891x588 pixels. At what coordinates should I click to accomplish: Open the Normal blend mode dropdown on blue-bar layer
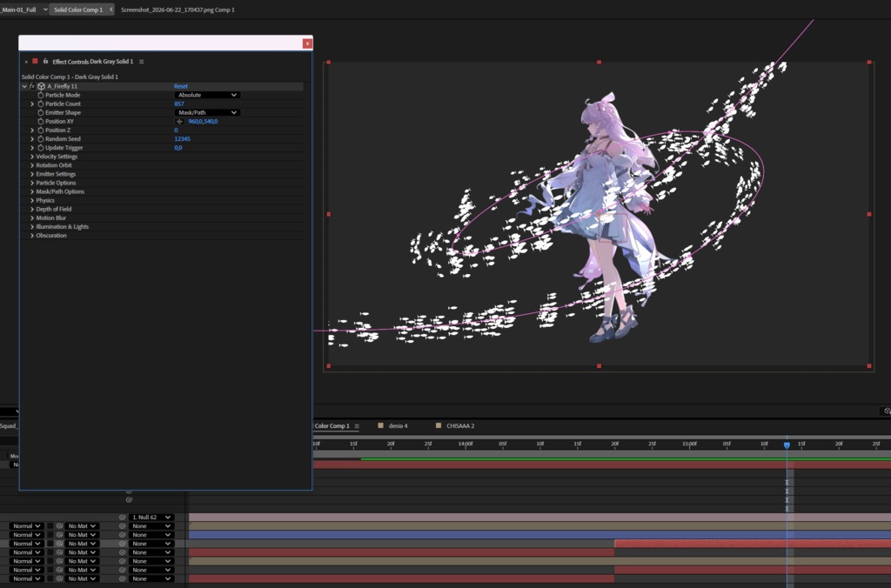[x=26, y=535]
